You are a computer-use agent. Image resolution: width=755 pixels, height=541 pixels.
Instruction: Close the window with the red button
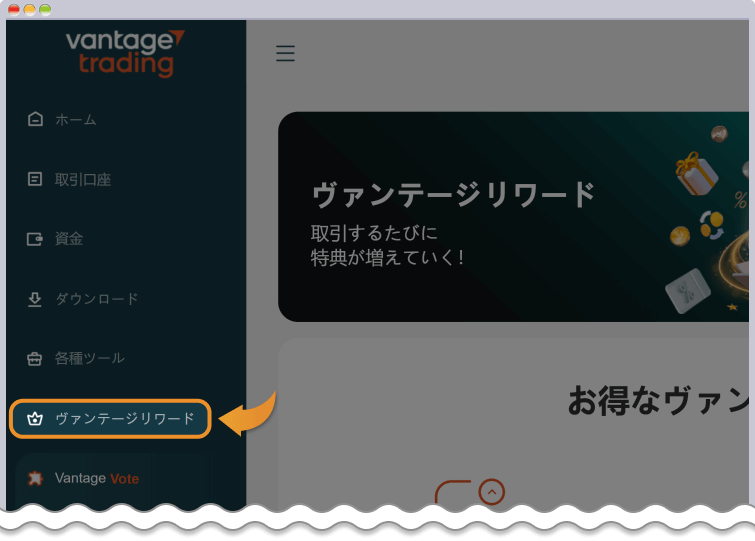[x=14, y=10]
